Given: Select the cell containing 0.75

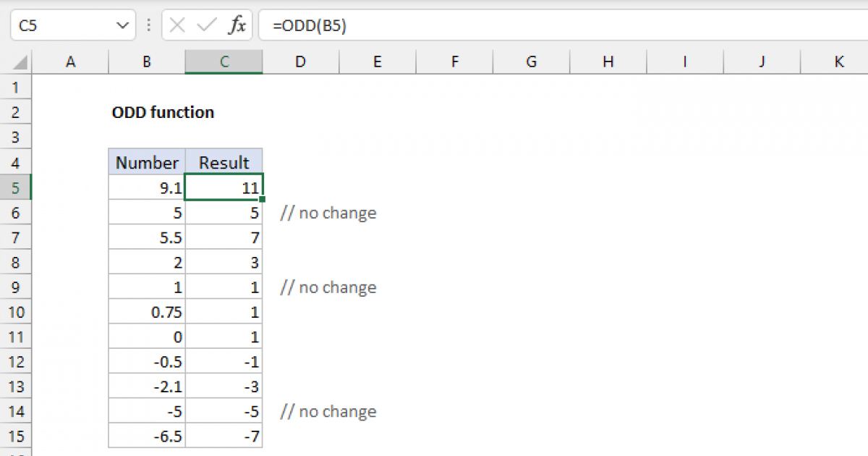Looking at the screenshot, I should point(146,311).
